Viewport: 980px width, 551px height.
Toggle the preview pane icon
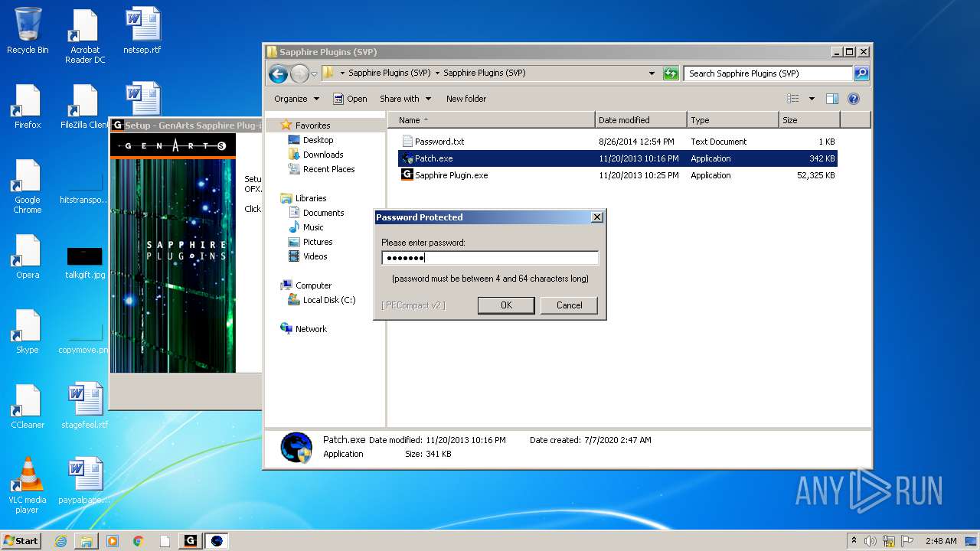(x=832, y=99)
